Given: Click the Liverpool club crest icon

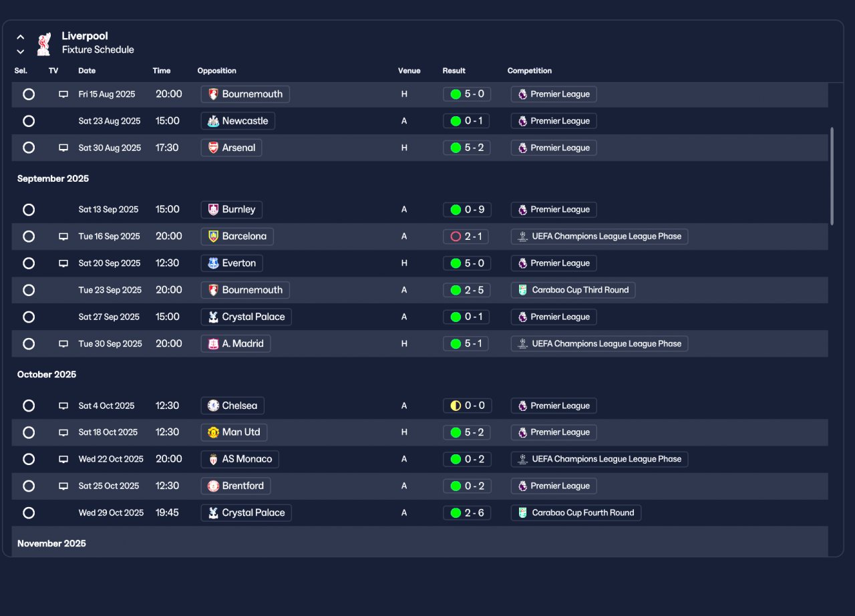Looking at the screenshot, I should coord(44,43).
